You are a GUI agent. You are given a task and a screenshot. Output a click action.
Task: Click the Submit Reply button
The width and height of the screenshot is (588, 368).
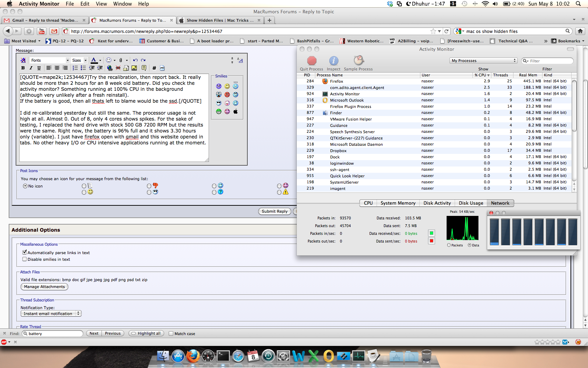point(275,211)
